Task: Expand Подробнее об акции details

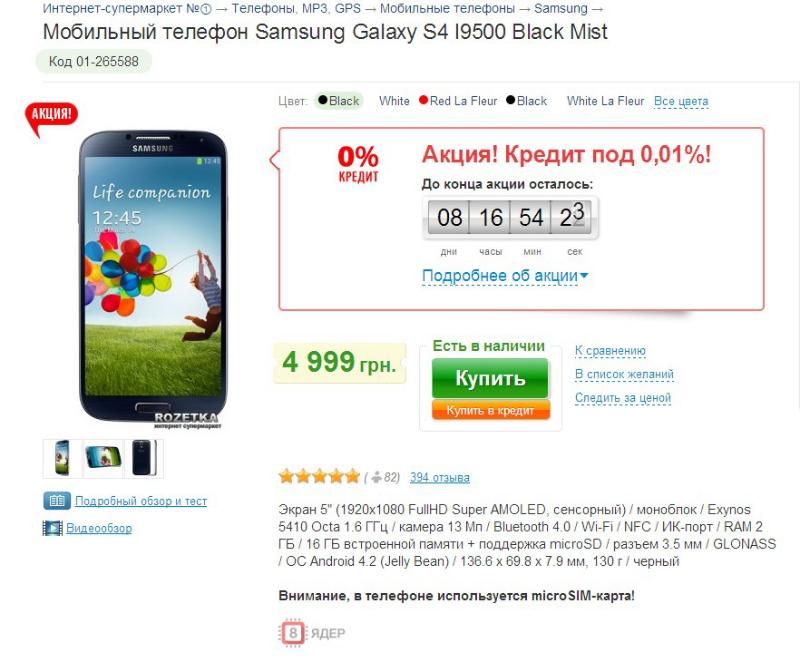Action: pyautogui.click(x=505, y=276)
